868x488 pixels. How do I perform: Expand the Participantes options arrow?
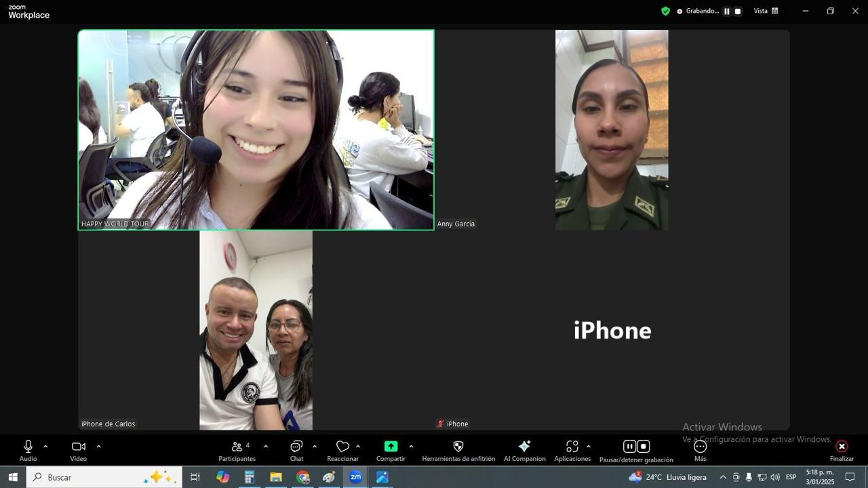[265, 447]
